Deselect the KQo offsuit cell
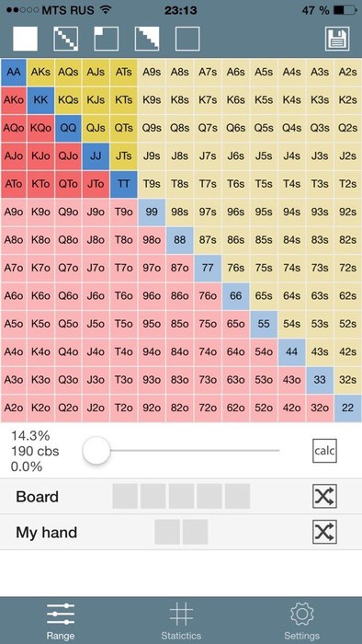The image size is (362, 644). tap(40, 128)
